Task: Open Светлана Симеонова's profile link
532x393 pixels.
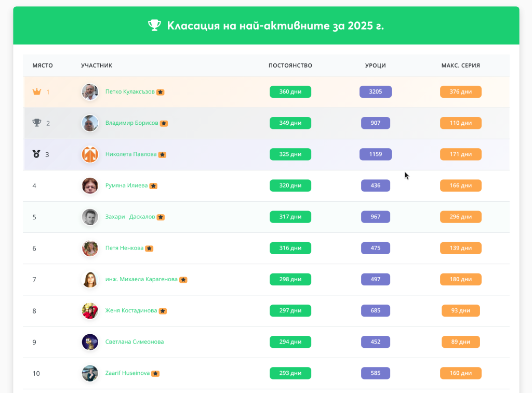Action: (x=135, y=342)
